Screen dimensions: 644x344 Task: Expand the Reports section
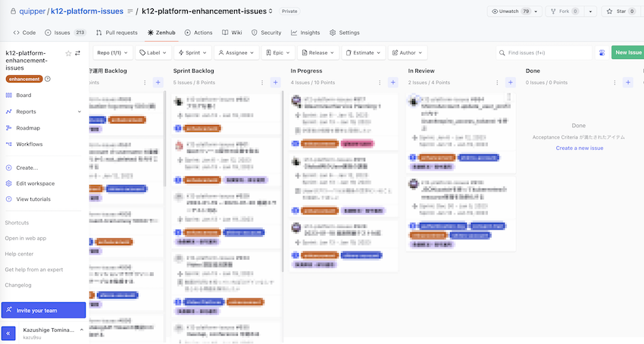tap(80, 111)
